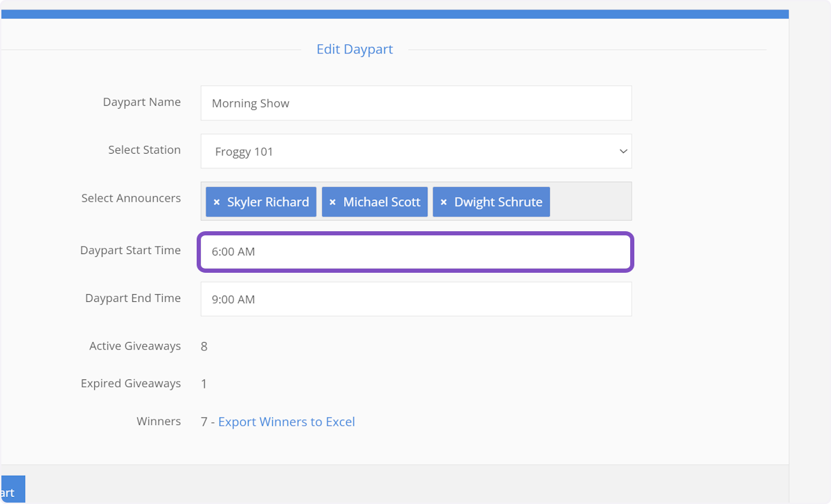Open the Froggy 101 station dropdown

click(415, 151)
